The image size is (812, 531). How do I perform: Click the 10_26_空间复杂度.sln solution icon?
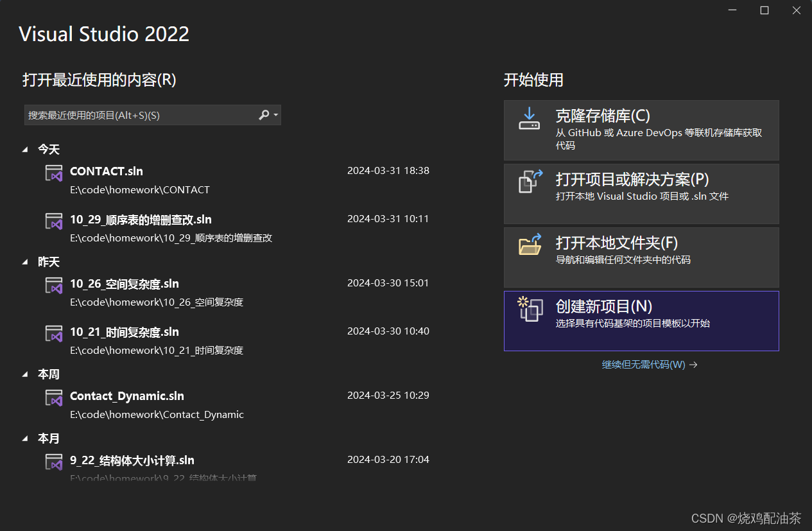point(54,285)
